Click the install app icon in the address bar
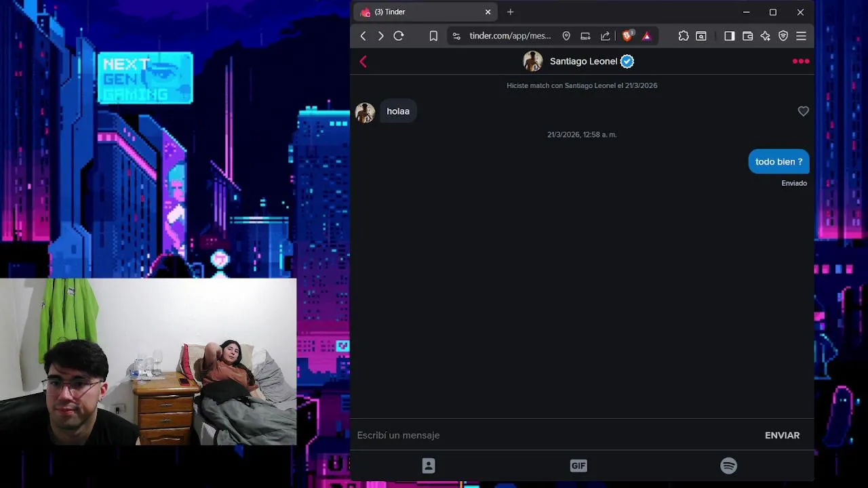This screenshot has width=868, height=488. (585, 36)
